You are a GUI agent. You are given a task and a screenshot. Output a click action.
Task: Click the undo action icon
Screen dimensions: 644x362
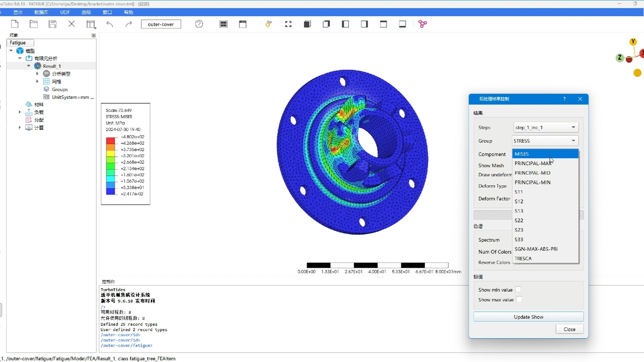point(110,24)
